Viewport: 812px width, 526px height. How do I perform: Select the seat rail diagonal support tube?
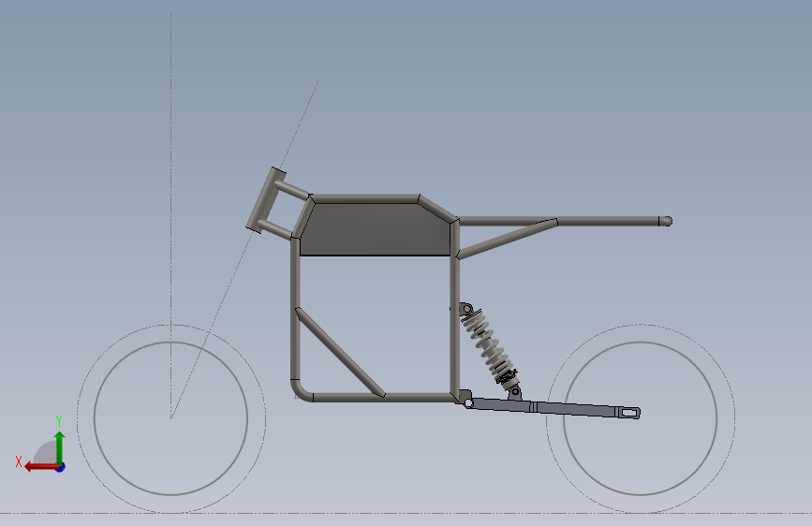click(508, 238)
